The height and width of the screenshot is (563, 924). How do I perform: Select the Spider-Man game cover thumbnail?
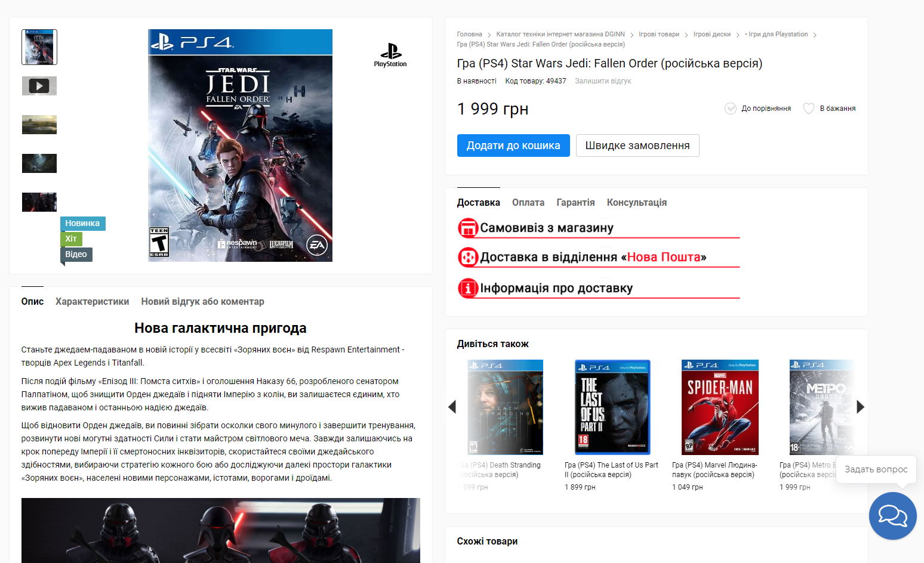pyautogui.click(x=720, y=407)
